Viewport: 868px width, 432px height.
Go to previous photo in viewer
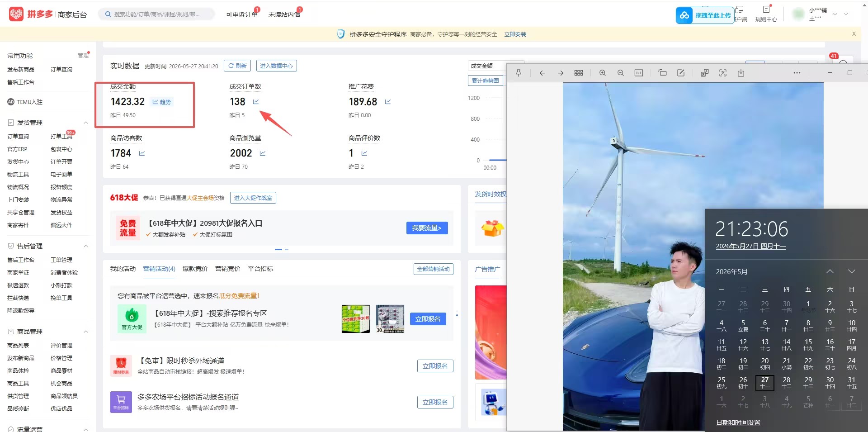(x=542, y=73)
